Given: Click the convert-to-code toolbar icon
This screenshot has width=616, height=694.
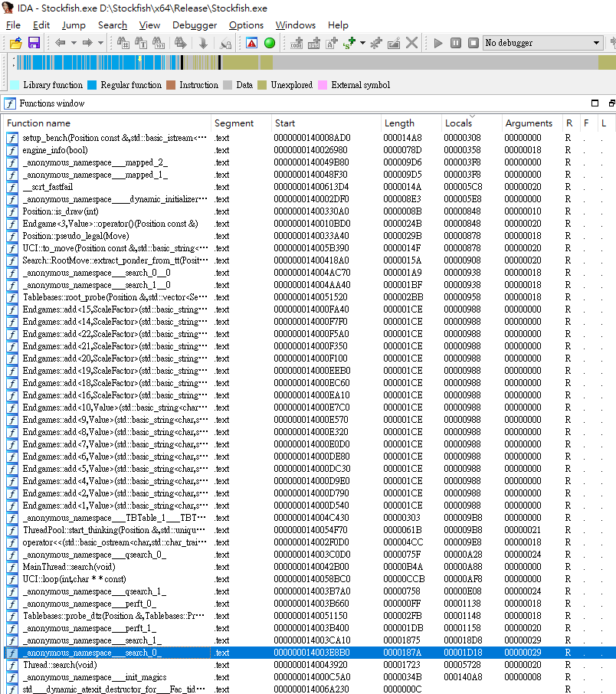Looking at the screenshot, I should click(x=297, y=43).
